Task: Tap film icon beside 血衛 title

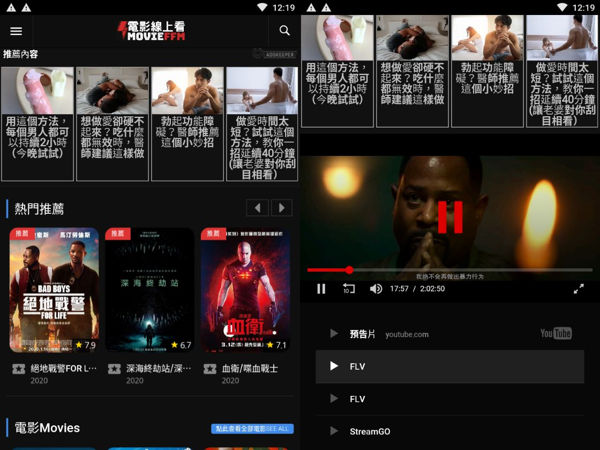Action: point(210,369)
